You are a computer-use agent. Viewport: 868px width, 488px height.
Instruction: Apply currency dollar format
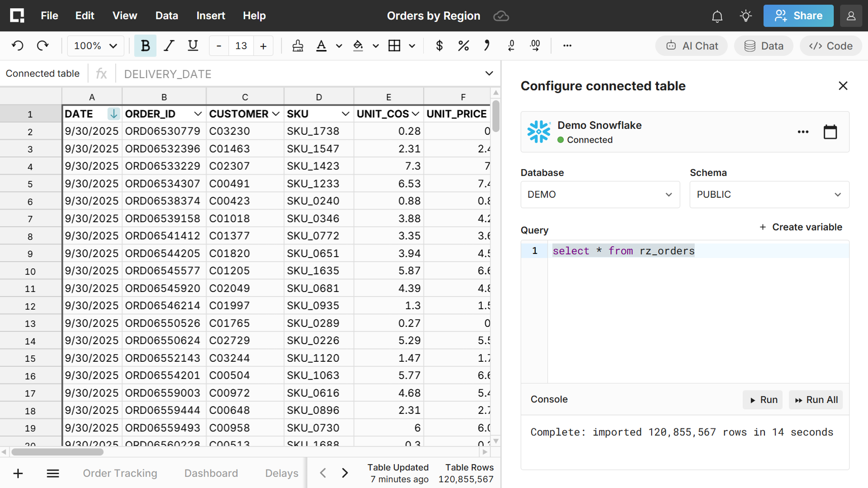[x=439, y=46]
